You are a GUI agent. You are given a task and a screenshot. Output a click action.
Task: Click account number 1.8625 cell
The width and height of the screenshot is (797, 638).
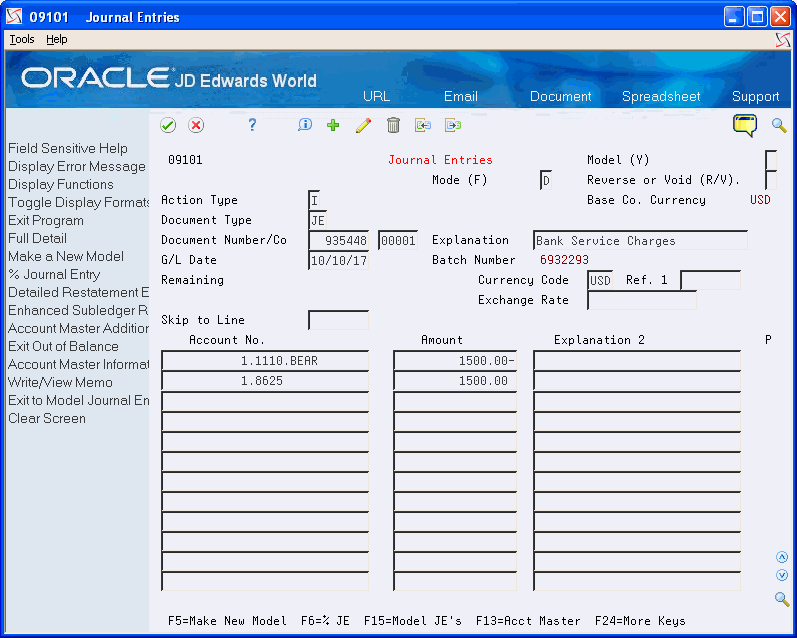tap(265, 381)
